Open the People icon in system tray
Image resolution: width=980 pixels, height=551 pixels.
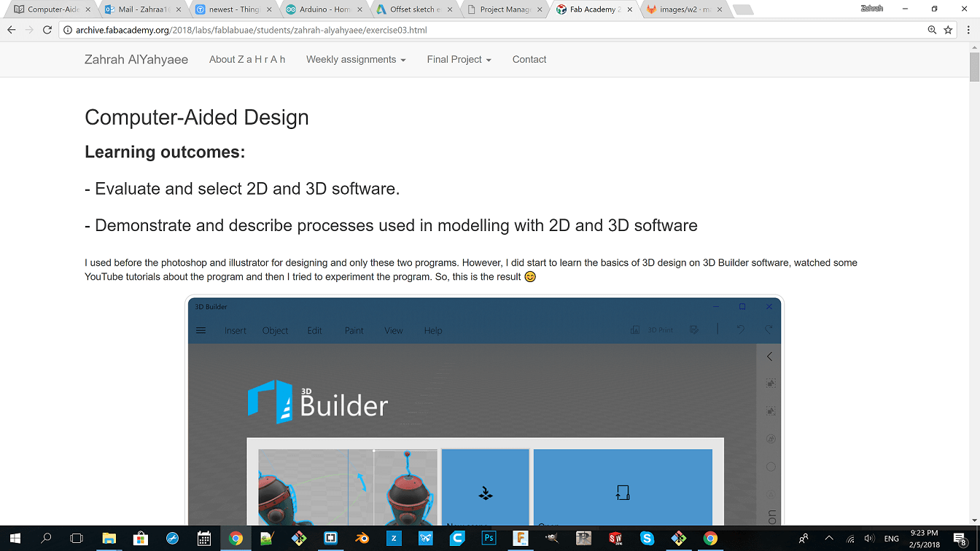[804, 539]
